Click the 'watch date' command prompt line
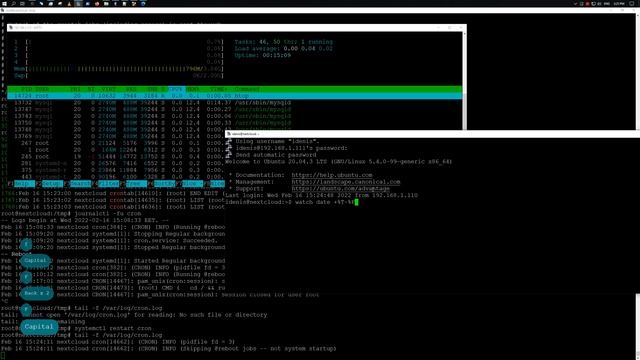The height and width of the screenshot is (360, 640). point(291,202)
